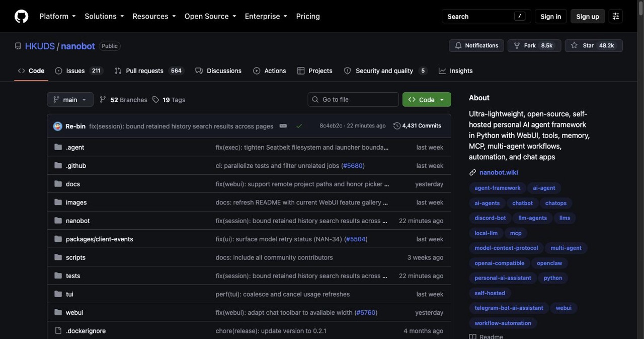Open the nanobot.wiki website link

(499, 172)
